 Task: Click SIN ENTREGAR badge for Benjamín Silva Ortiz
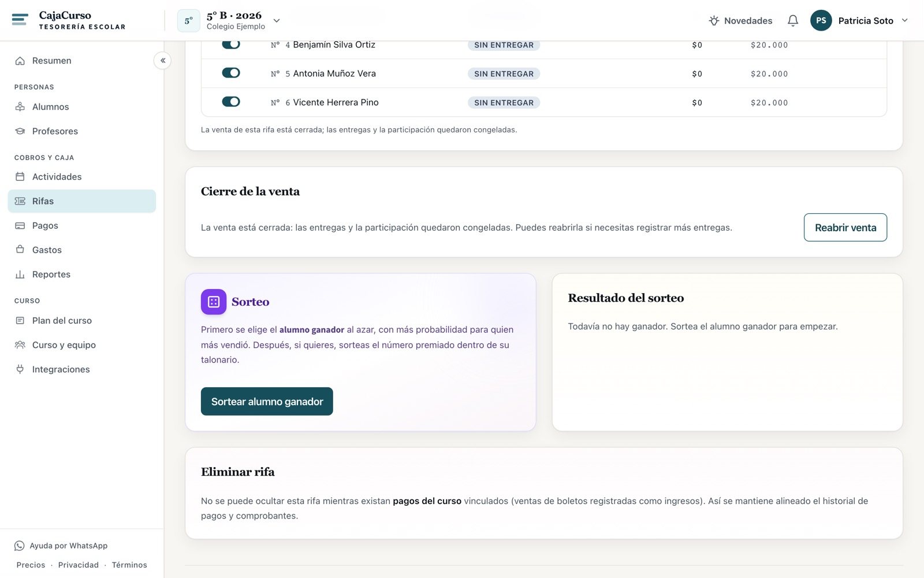(x=504, y=45)
